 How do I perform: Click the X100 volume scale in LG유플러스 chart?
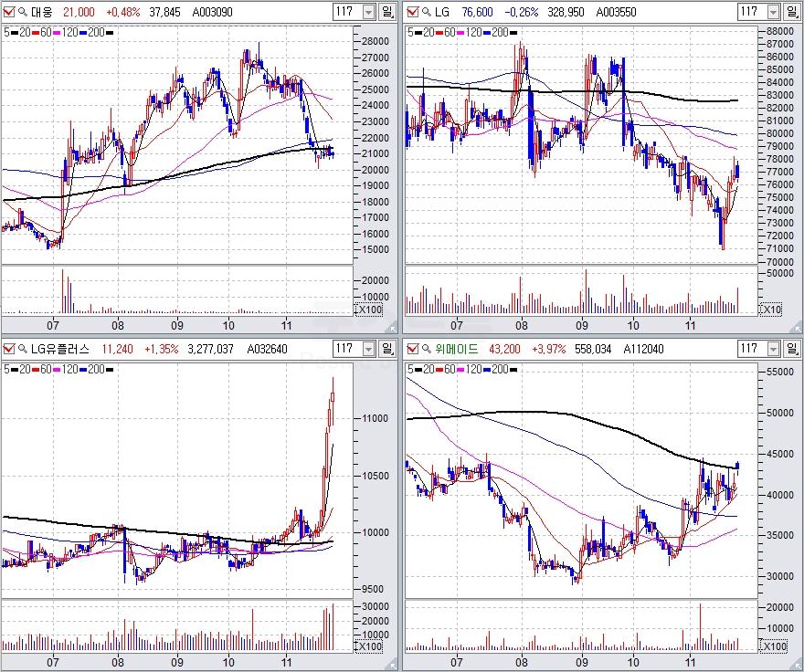(368, 646)
